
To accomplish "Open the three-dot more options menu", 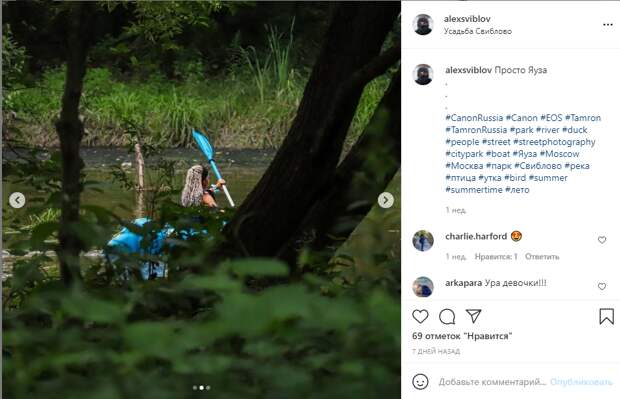I will 607,25.
